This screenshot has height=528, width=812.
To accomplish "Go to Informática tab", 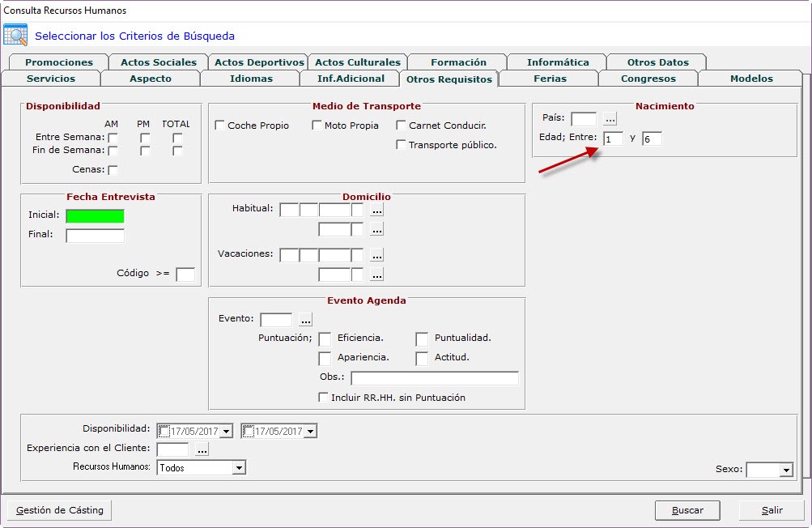I will (558, 62).
